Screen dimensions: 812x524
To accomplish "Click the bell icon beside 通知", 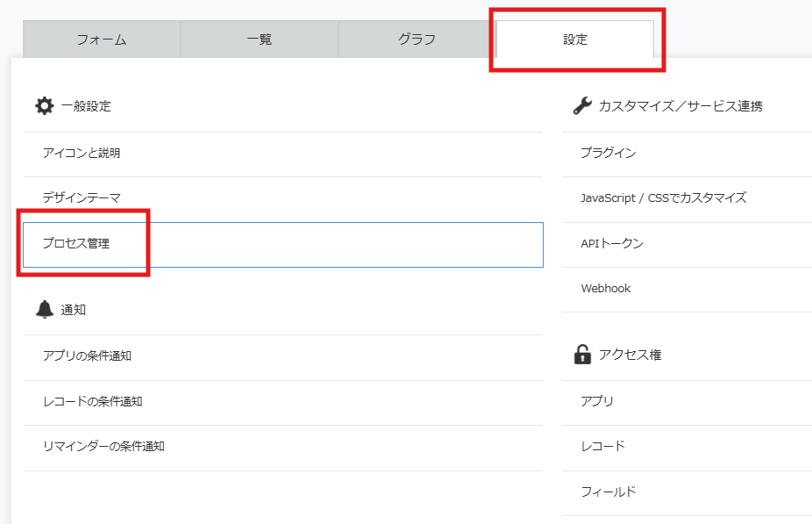I will tap(44, 309).
